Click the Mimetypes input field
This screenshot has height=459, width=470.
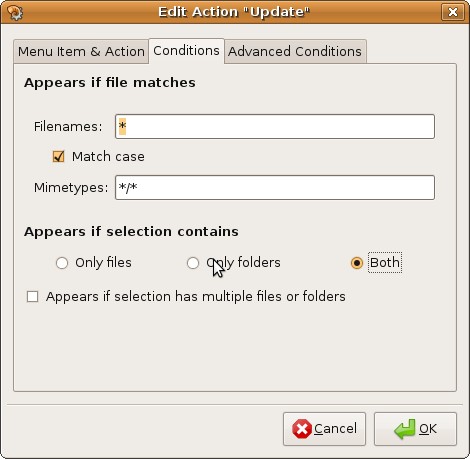275,188
